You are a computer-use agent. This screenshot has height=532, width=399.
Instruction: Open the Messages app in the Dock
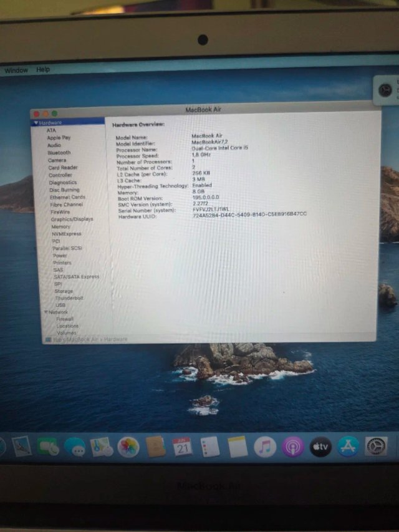[75, 447]
